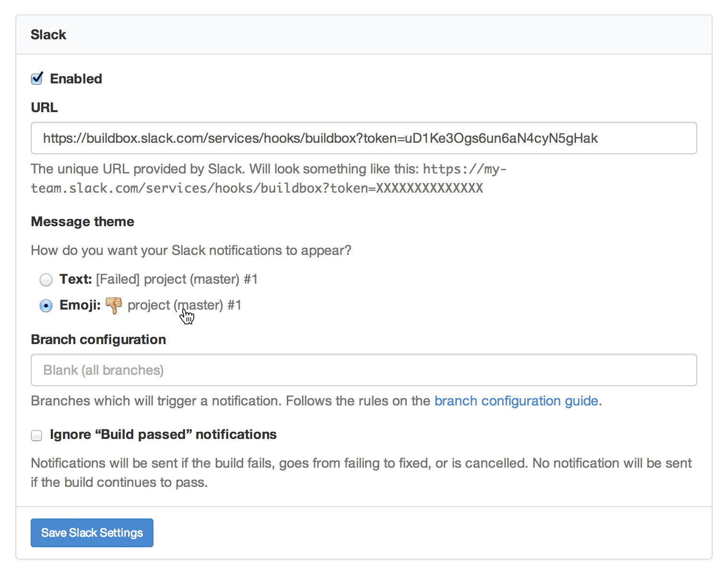Focus the Slack URL input field
This screenshot has height=576, width=728.
pos(364,138)
